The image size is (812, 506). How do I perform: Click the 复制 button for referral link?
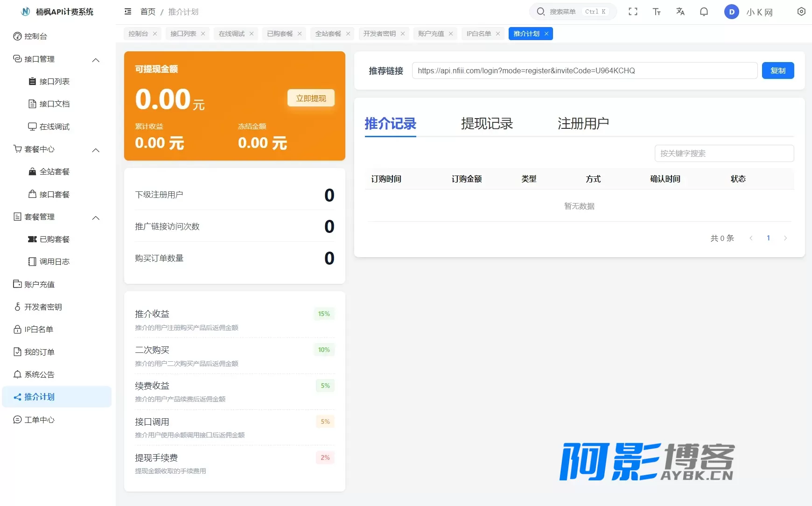778,70
